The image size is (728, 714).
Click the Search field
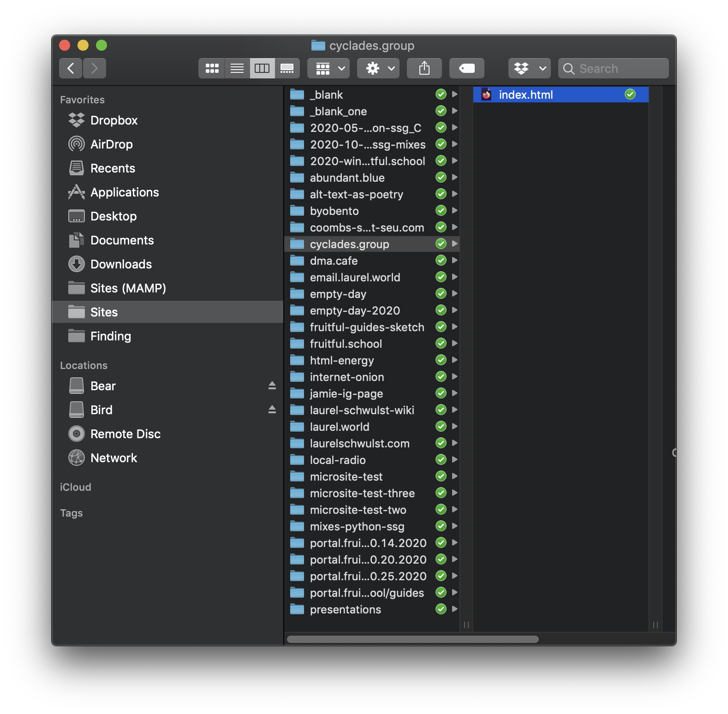pyautogui.click(x=613, y=68)
